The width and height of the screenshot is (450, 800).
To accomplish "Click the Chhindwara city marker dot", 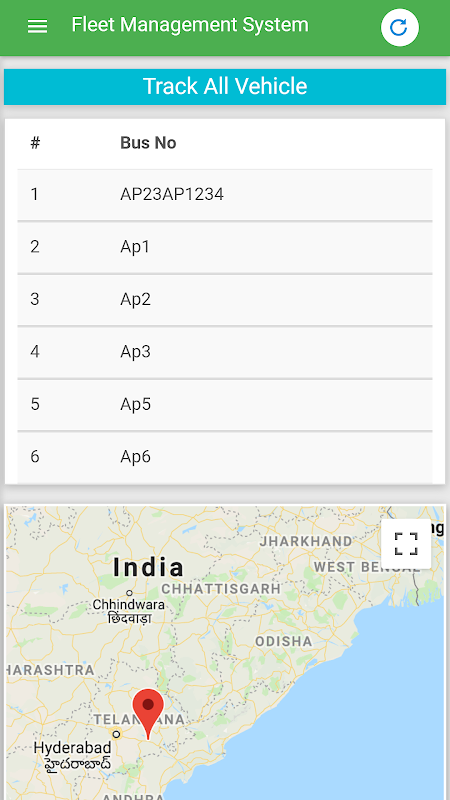I will tap(129, 593).
